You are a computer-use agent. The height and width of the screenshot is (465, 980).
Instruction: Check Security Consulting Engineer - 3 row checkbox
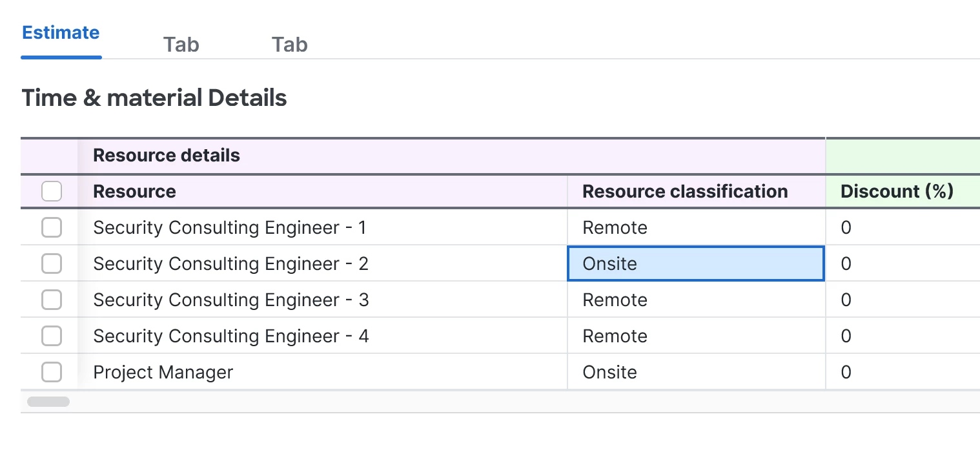52,300
